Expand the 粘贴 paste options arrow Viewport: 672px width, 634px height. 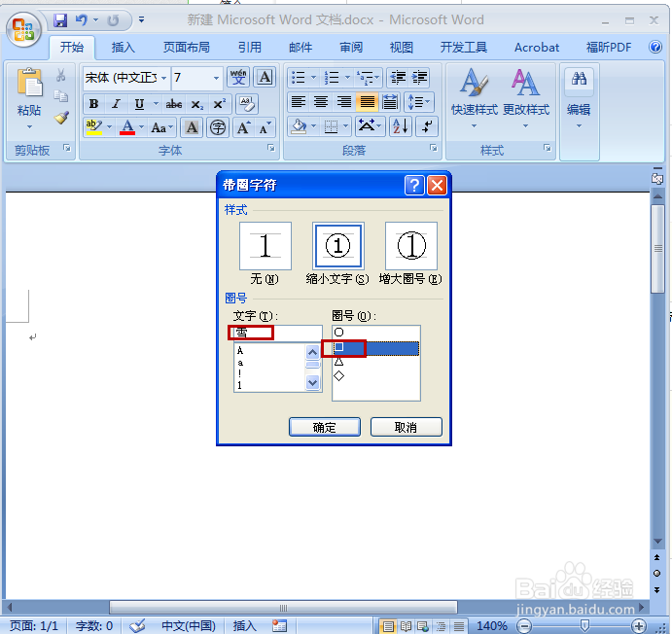(x=29, y=126)
